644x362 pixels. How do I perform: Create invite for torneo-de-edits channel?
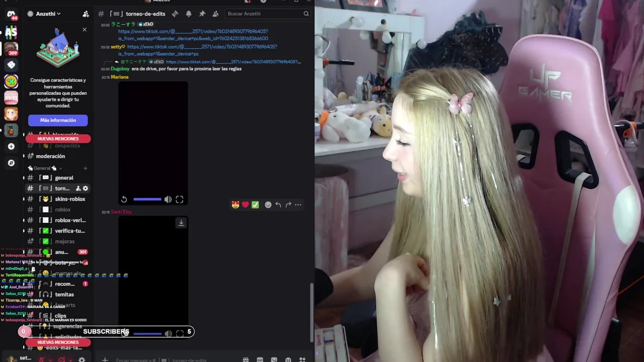[78, 189]
